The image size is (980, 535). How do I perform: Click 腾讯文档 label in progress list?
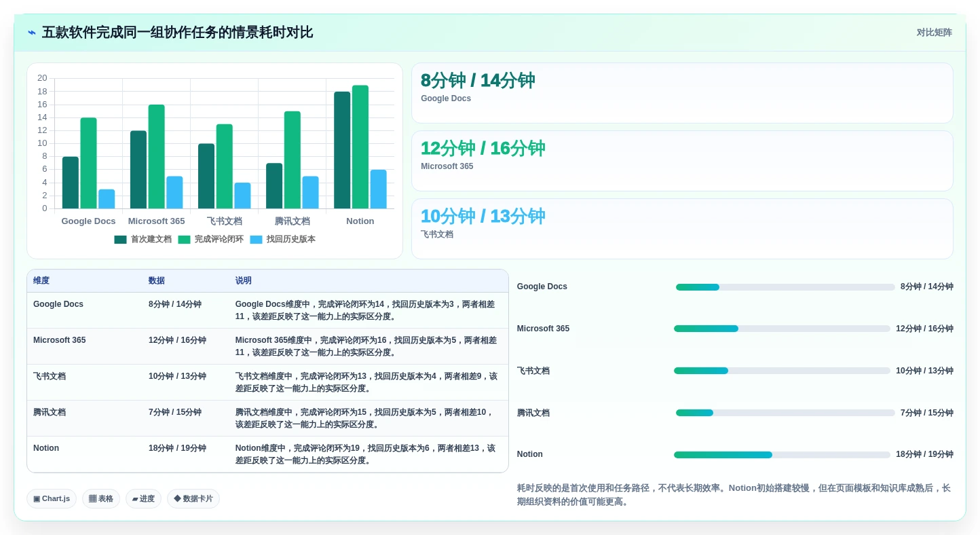click(x=533, y=413)
